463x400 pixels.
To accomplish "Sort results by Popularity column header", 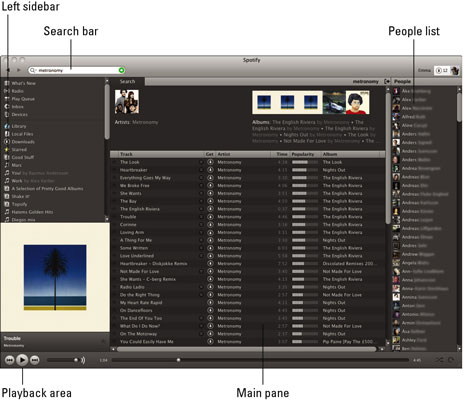I will [305, 154].
